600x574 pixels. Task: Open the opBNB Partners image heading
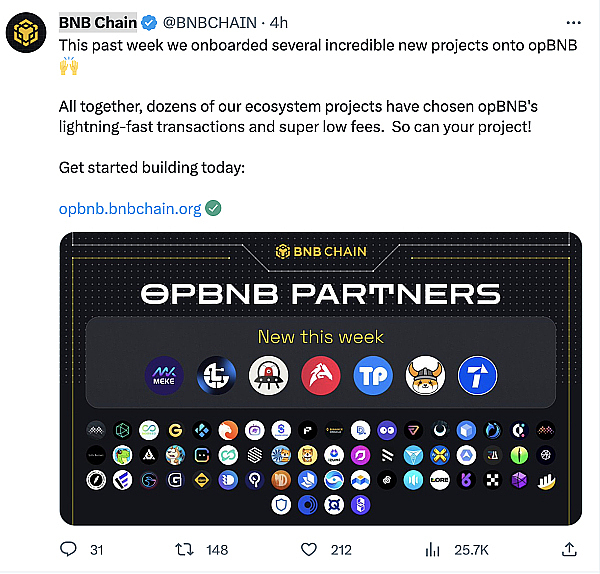[320, 293]
